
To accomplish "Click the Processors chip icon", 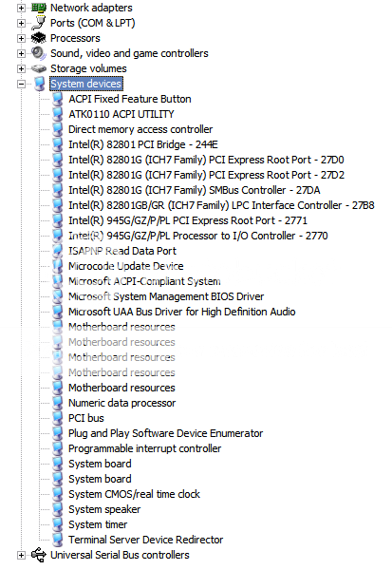I will point(39,38).
